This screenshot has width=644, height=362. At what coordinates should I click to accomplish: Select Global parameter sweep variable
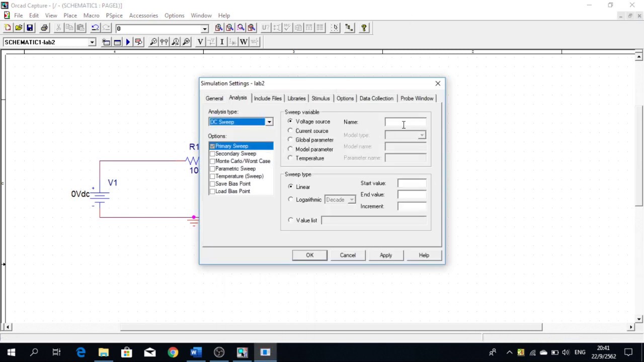click(x=290, y=140)
